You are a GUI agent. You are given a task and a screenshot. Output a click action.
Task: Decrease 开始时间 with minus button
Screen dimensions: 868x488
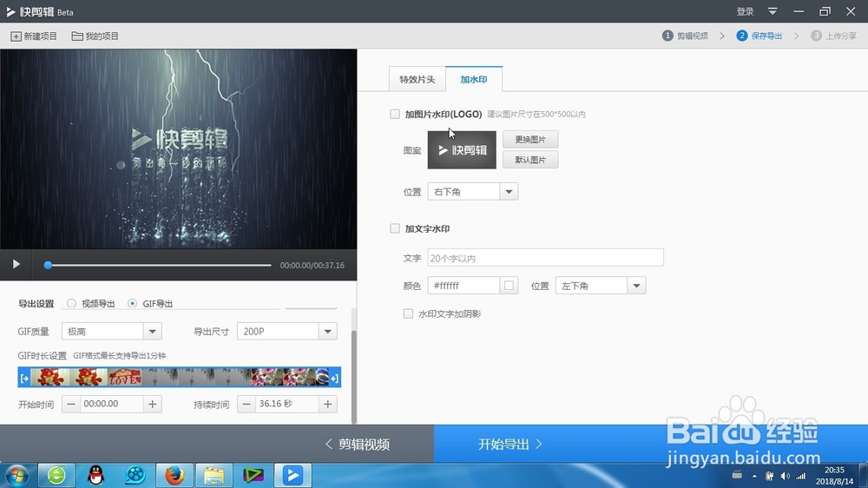(x=71, y=404)
